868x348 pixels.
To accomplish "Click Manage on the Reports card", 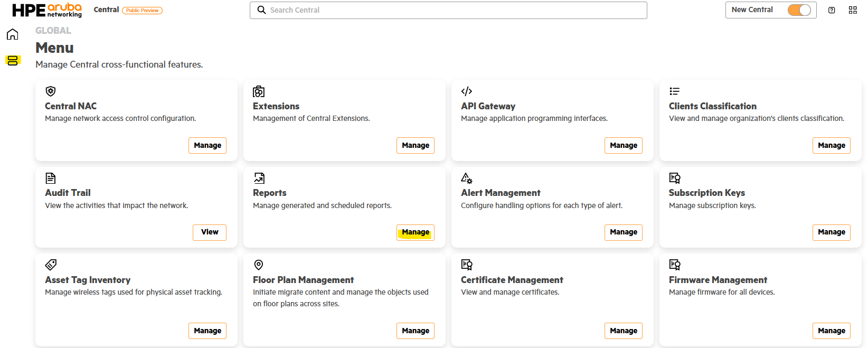I will tap(416, 232).
